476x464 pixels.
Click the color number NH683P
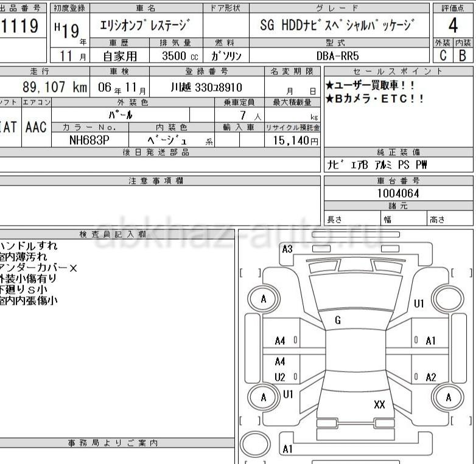tap(89, 140)
